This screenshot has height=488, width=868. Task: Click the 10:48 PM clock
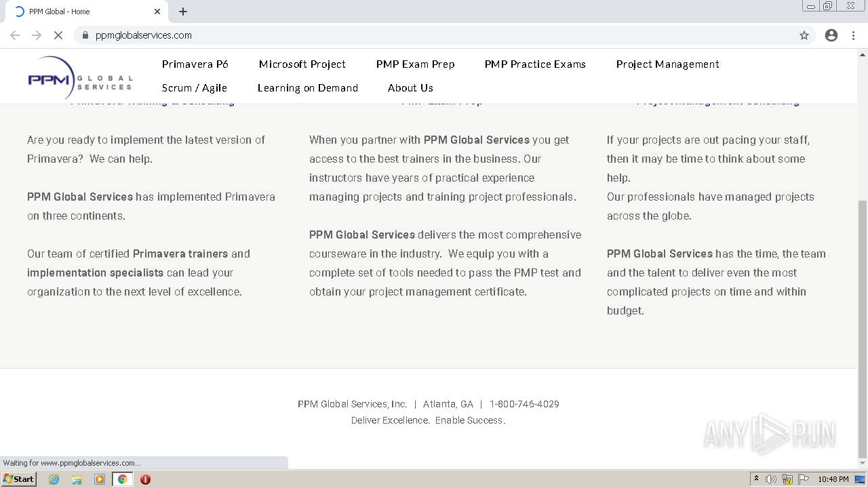(x=833, y=479)
